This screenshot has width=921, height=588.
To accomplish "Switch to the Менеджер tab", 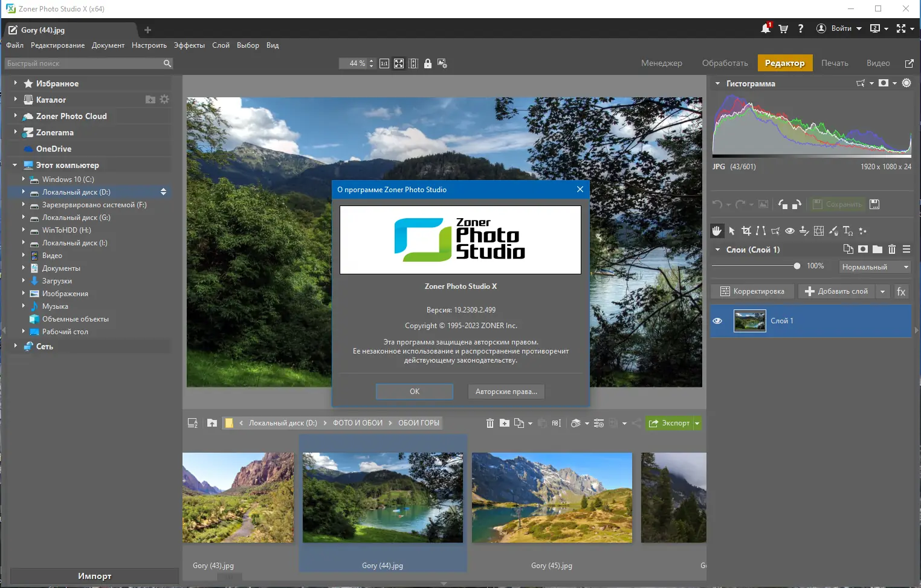I will point(662,63).
